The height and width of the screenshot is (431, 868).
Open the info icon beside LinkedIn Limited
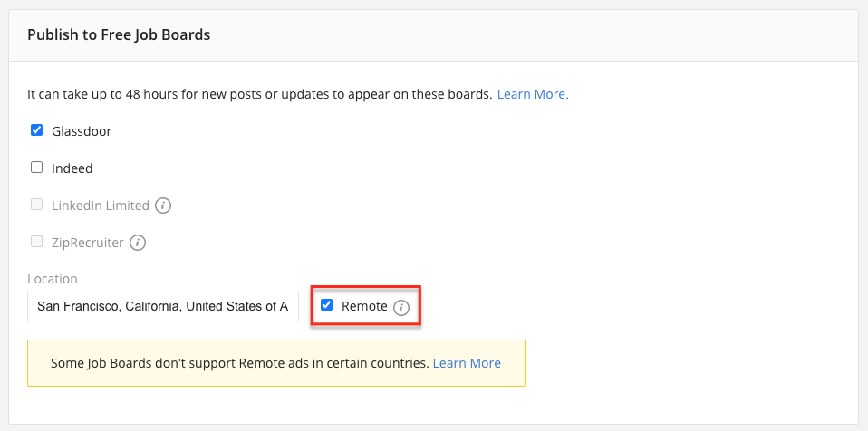[x=163, y=206]
